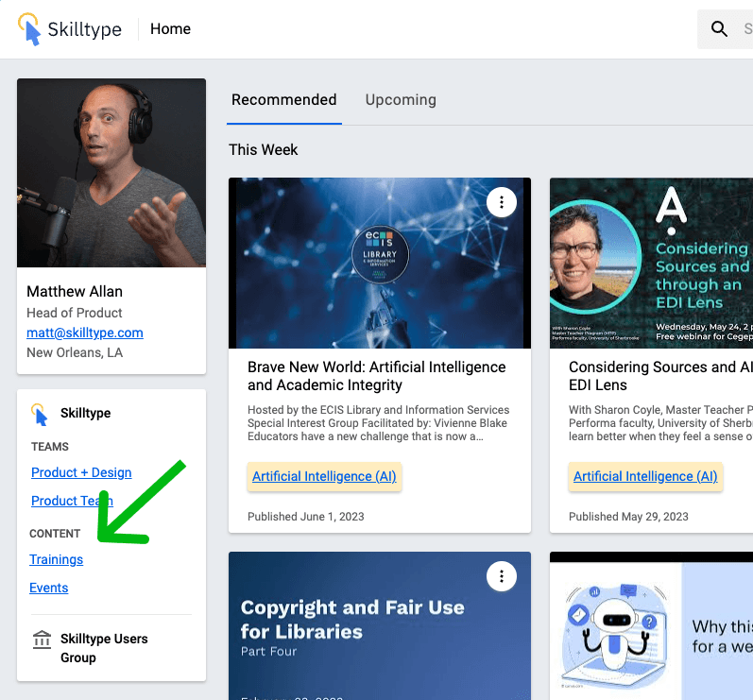Open the ECIS Library card image
This screenshot has width=753, height=700.
point(380,264)
